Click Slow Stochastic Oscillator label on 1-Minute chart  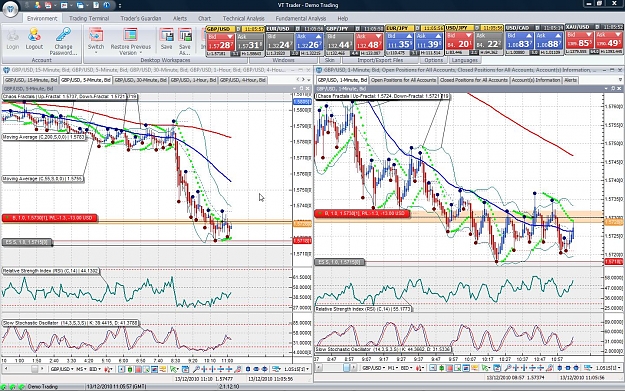383,349
